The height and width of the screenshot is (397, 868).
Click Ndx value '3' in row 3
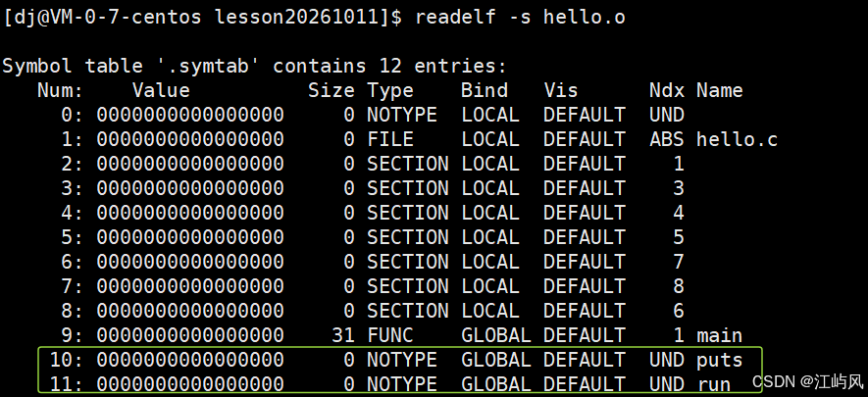(x=679, y=188)
